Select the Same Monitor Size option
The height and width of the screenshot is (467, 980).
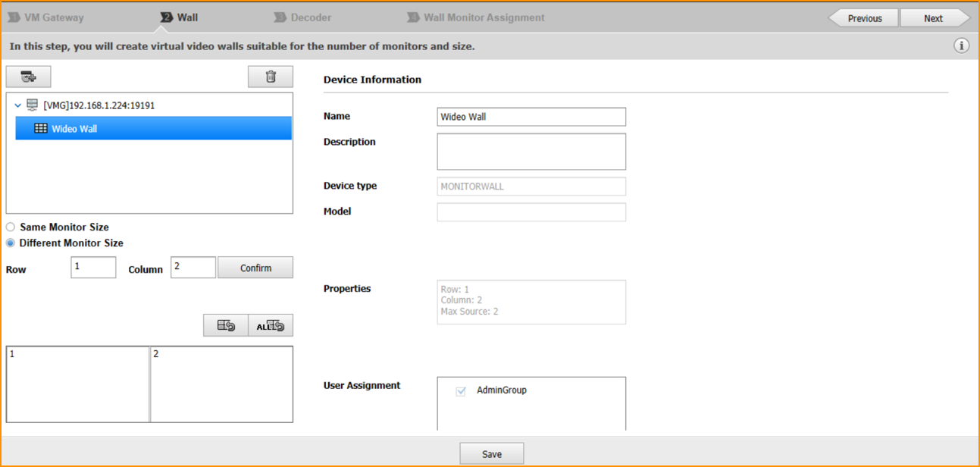point(11,227)
